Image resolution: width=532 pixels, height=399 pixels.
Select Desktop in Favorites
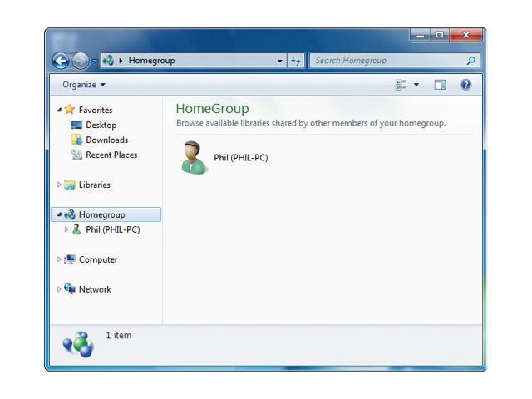tap(101, 125)
